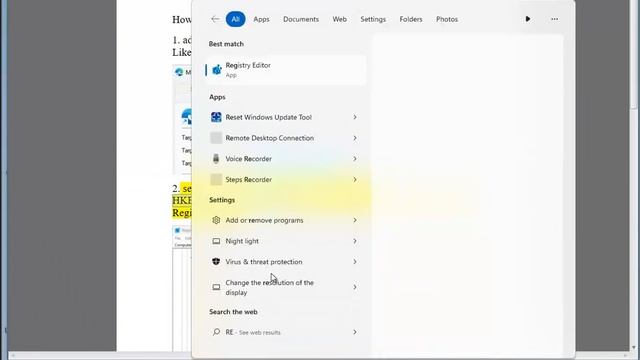Click the Night light monitor icon
The image size is (640, 360).
216,241
